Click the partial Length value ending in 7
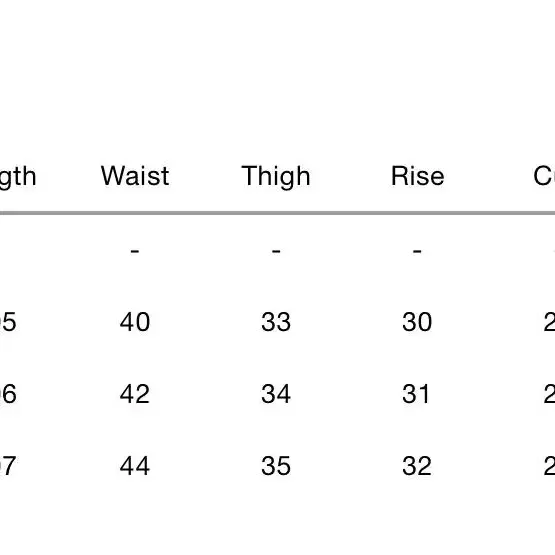Screen dimensions: 555x555 click(x=8, y=466)
